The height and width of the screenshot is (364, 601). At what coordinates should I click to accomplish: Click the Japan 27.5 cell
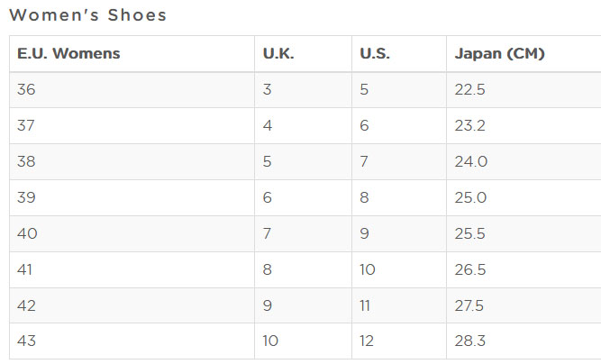click(469, 305)
